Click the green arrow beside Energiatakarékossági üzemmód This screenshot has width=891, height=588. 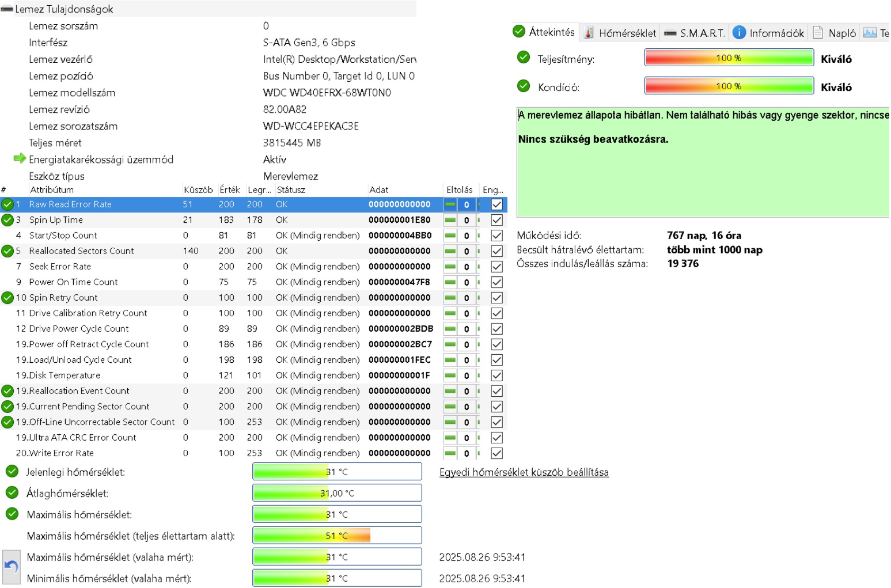point(20,158)
